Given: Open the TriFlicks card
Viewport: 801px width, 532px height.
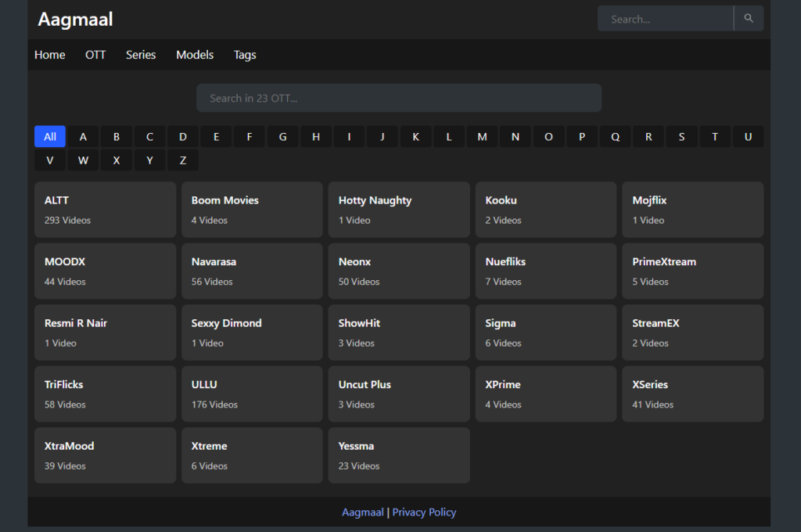Looking at the screenshot, I should click(106, 394).
